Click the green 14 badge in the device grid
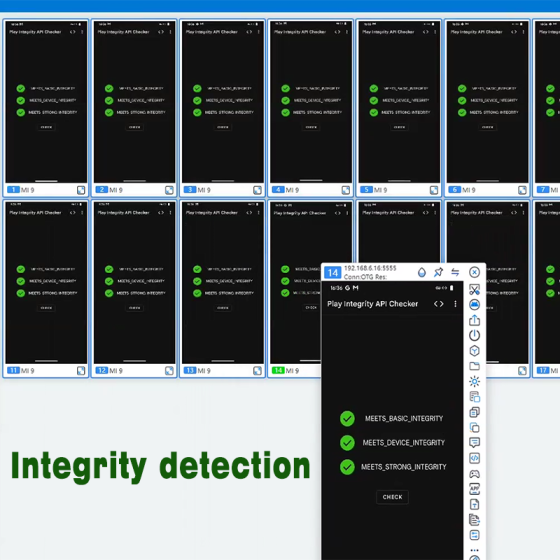 [x=278, y=370]
